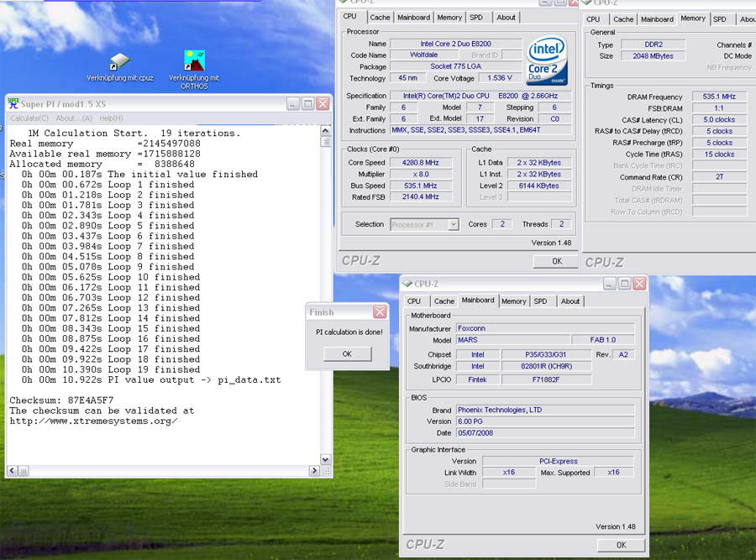
Task: Click the CPU-Z icon in Mainboard window title
Action: 407,284
